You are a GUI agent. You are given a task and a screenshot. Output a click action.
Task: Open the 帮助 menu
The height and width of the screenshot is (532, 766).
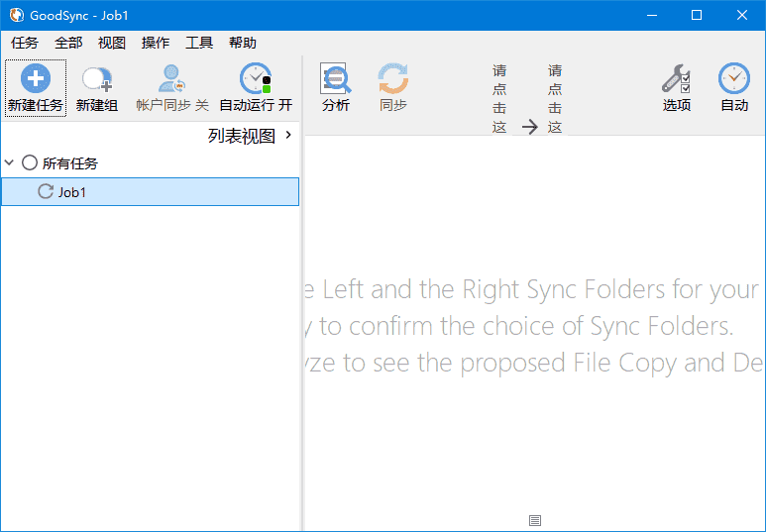click(243, 43)
